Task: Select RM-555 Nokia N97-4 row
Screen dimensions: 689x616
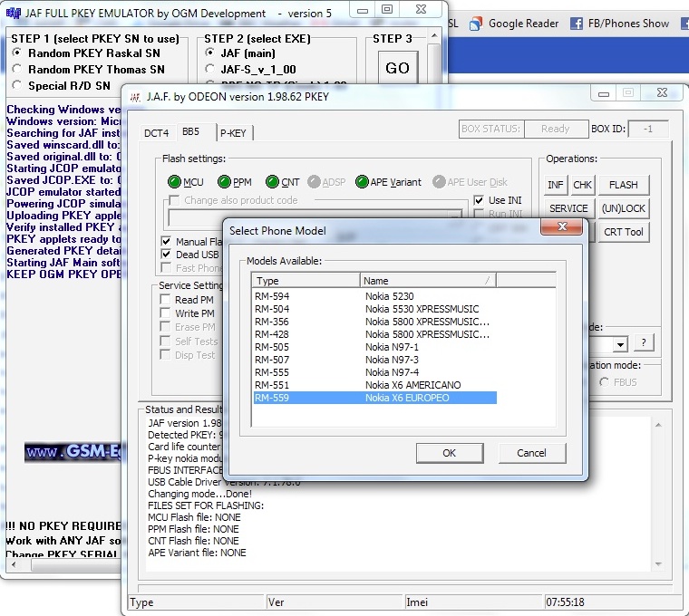Action: click(x=375, y=372)
